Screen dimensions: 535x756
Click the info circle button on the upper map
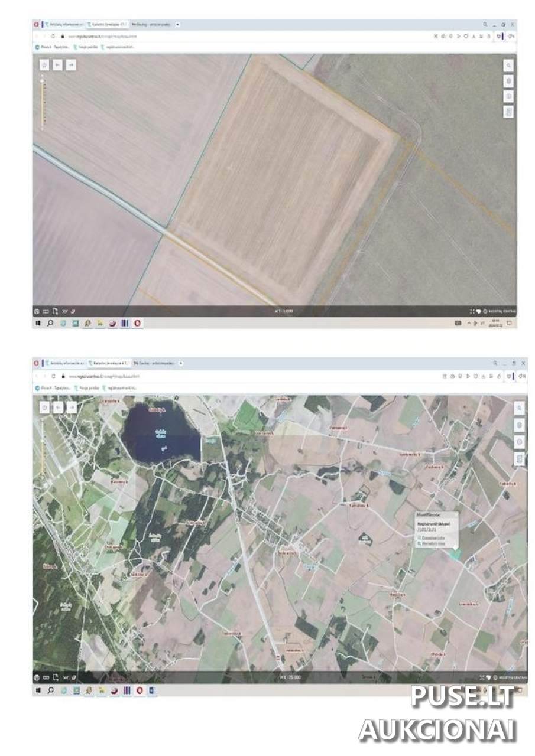508,97
